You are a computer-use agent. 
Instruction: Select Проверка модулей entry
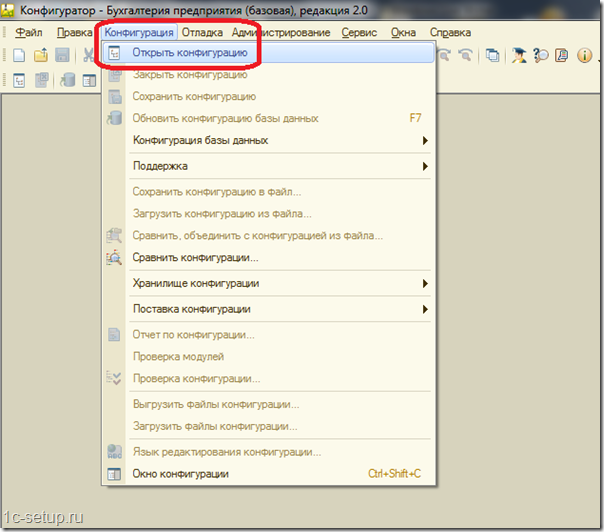[268, 356]
